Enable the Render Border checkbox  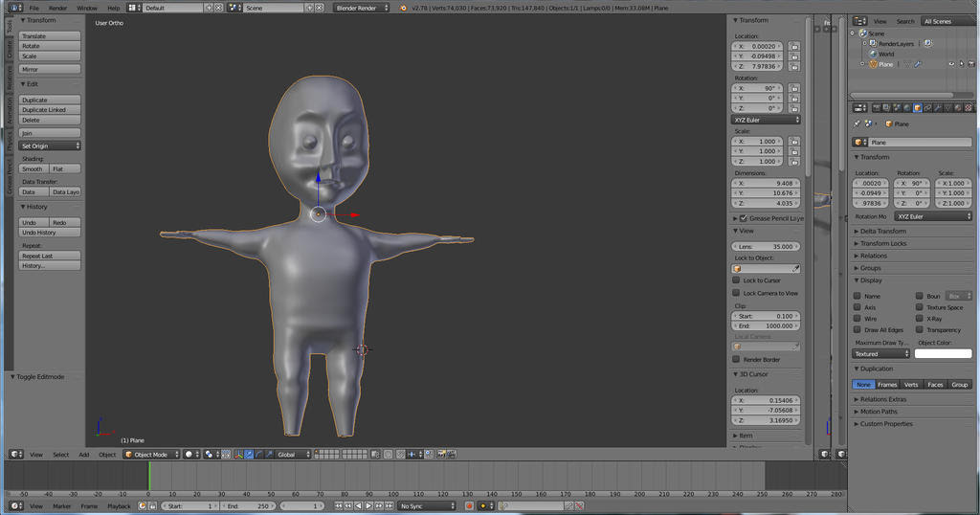coord(736,359)
